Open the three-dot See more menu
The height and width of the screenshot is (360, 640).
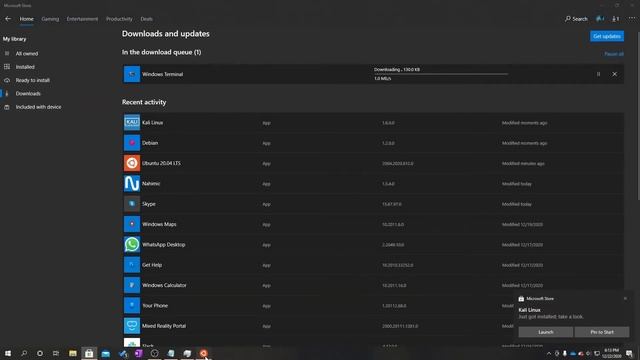(x=632, y=19)
